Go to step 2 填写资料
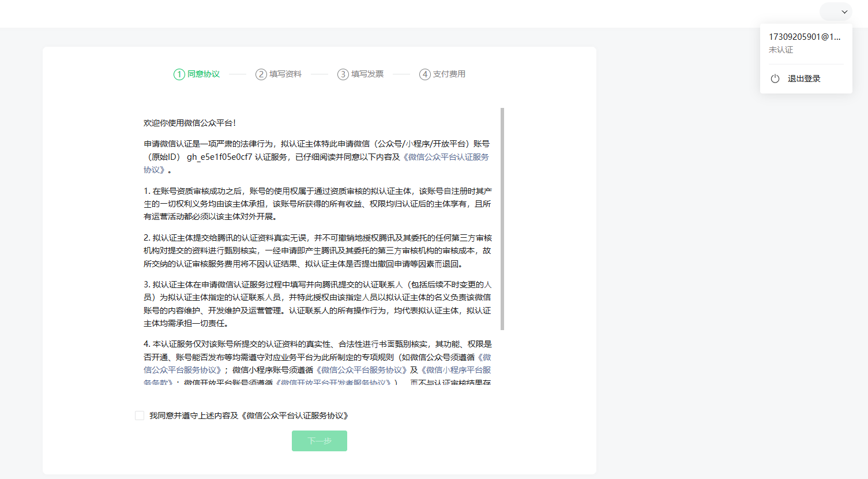 [x=279, y=74]
